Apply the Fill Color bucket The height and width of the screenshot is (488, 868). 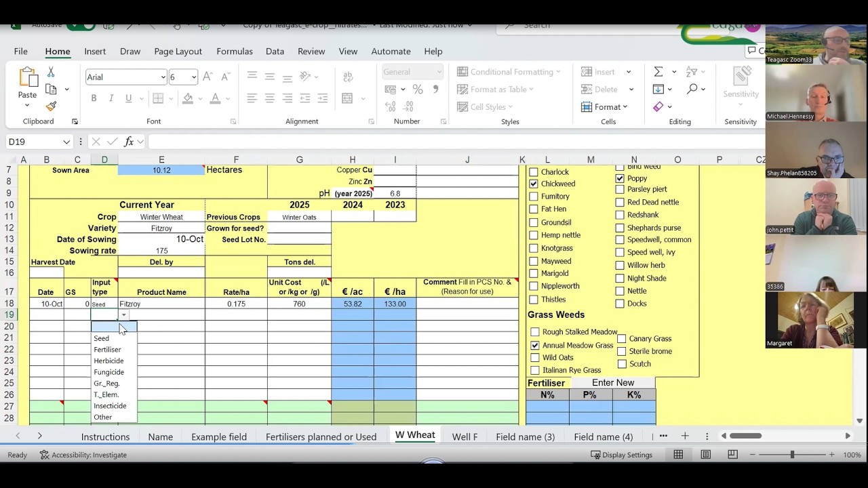coord(188,98)
